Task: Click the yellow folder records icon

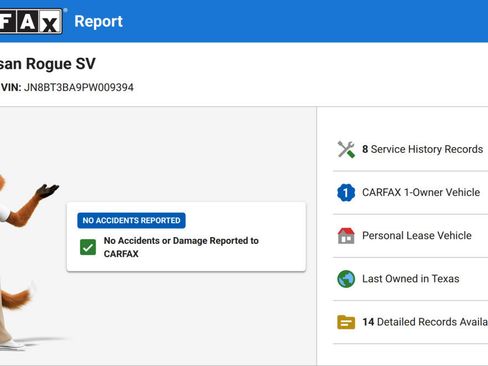Action: (x=346, y=322)
